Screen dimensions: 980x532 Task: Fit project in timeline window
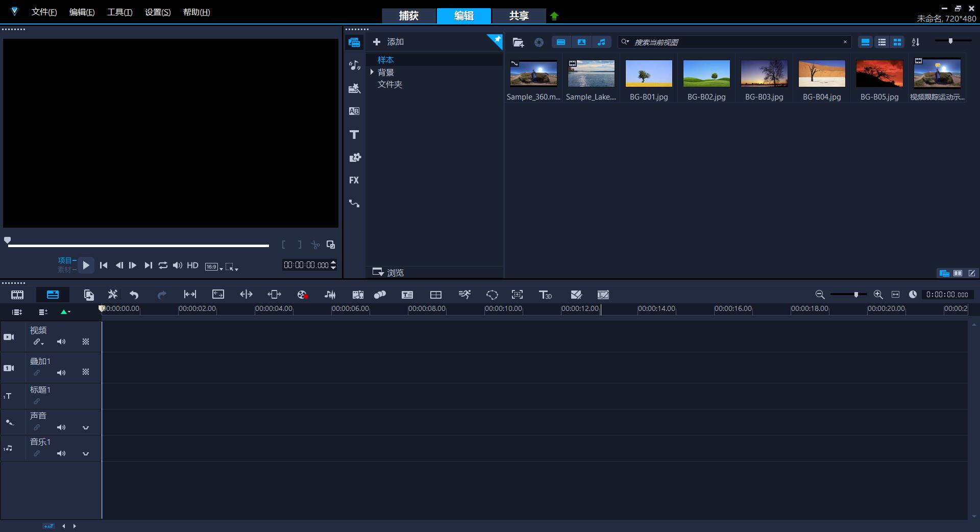895,295
